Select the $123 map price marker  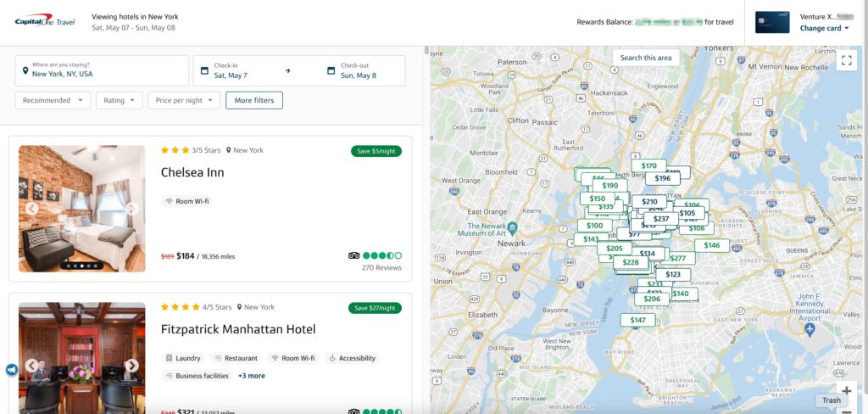pos(673,274)
